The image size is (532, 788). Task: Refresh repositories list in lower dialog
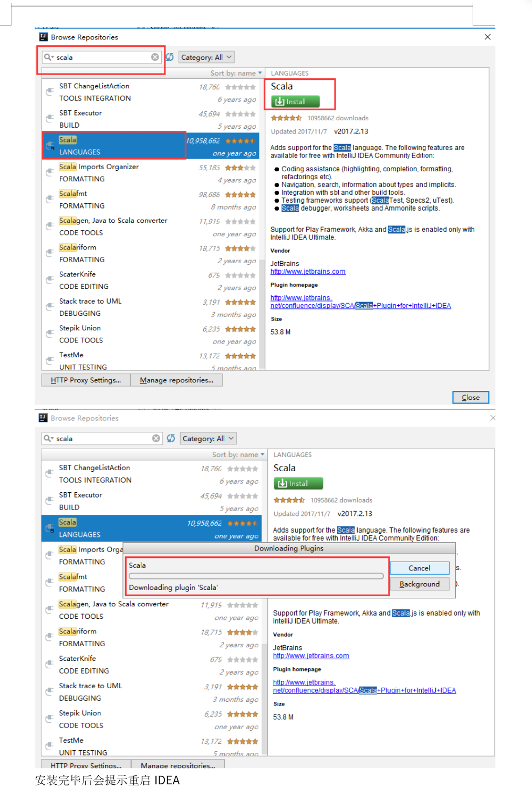point(171,438)
